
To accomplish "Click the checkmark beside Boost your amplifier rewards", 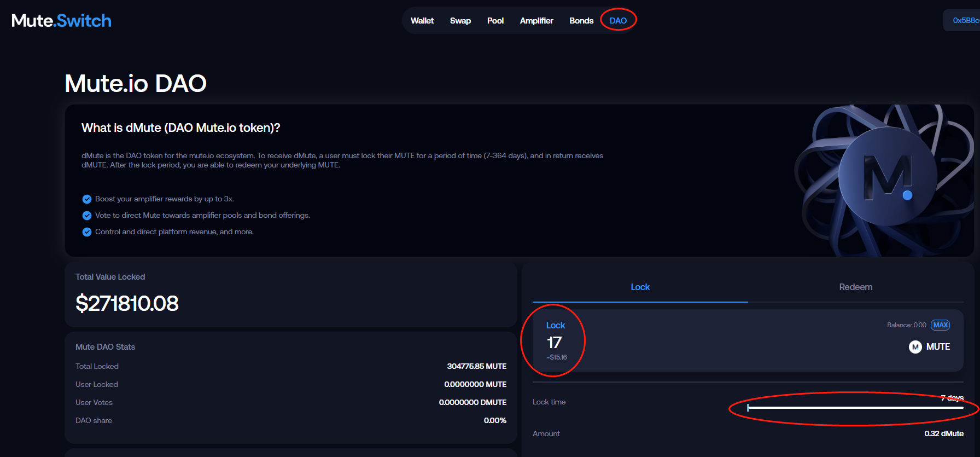I will 86,199.
